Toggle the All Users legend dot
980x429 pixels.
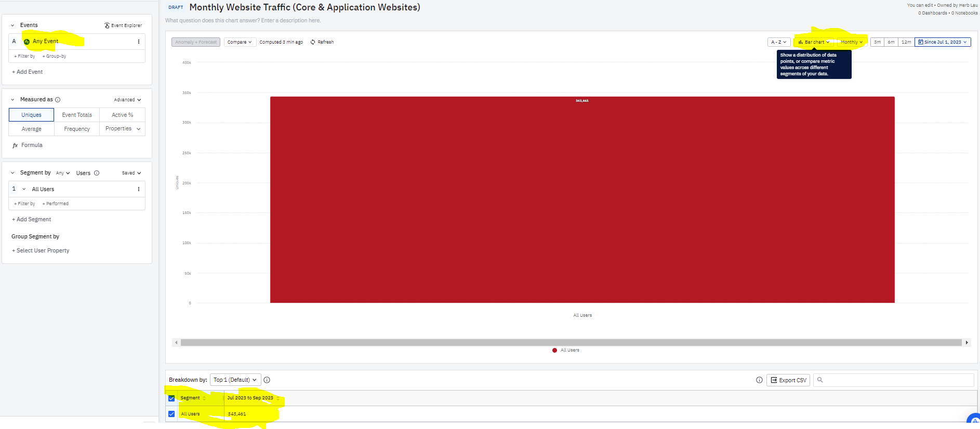click(554, 351)
